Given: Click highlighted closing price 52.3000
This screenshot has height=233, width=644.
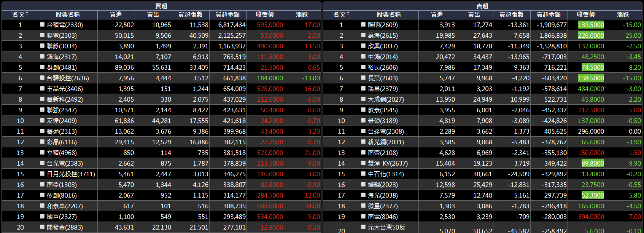Looking at the screenshot, I should 593,195.
